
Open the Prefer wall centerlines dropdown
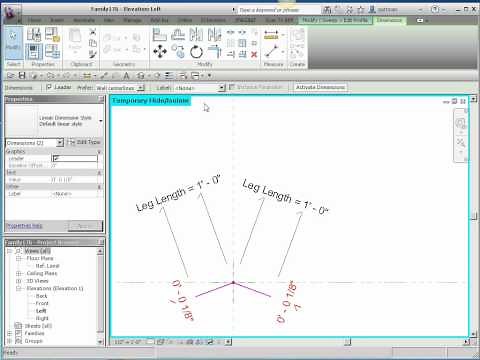[141, 88]
